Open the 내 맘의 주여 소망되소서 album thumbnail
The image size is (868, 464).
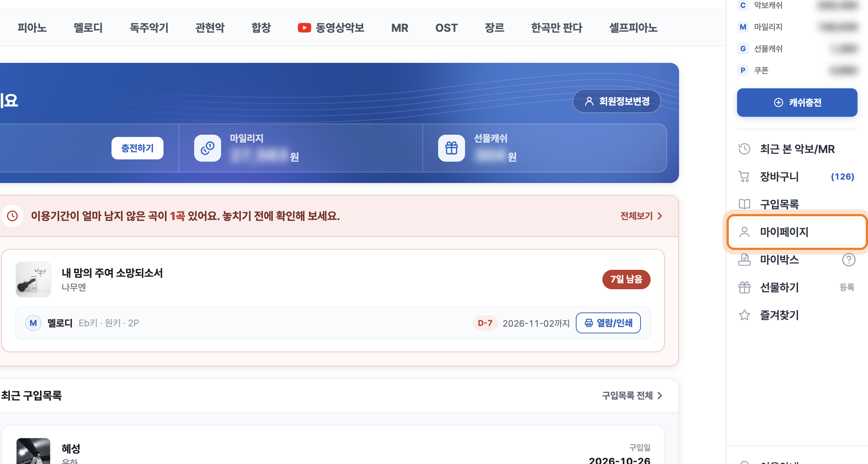pyautogui.click(x=33, y=280)
